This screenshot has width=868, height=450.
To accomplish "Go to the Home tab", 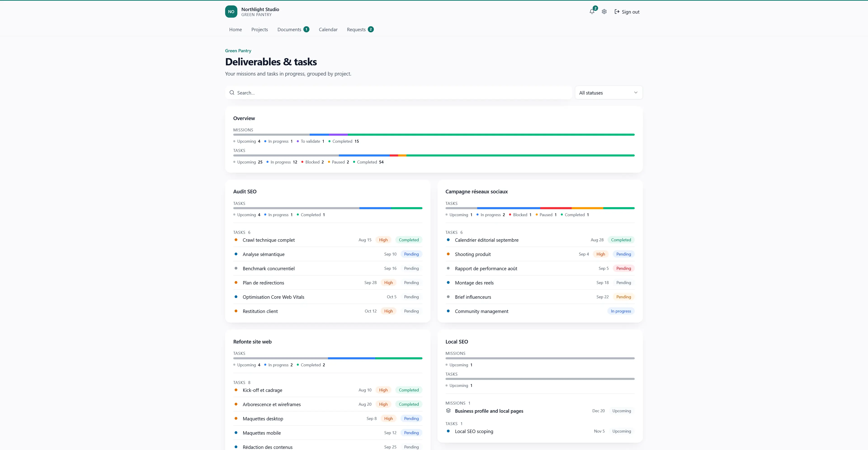I will tap(236, 30).
